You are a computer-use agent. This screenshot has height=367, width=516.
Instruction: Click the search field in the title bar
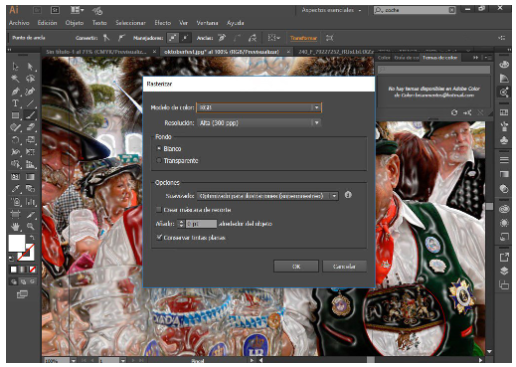coord(414,10)
